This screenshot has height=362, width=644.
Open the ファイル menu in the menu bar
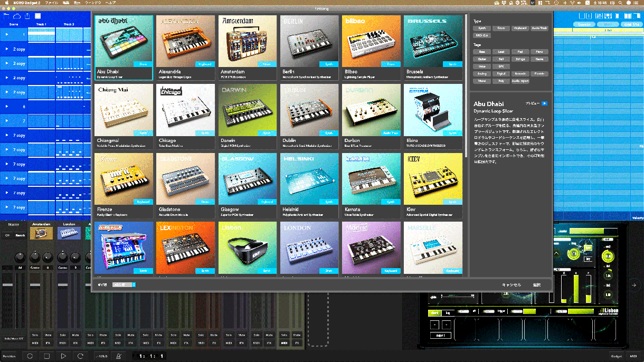pos(51,3)
